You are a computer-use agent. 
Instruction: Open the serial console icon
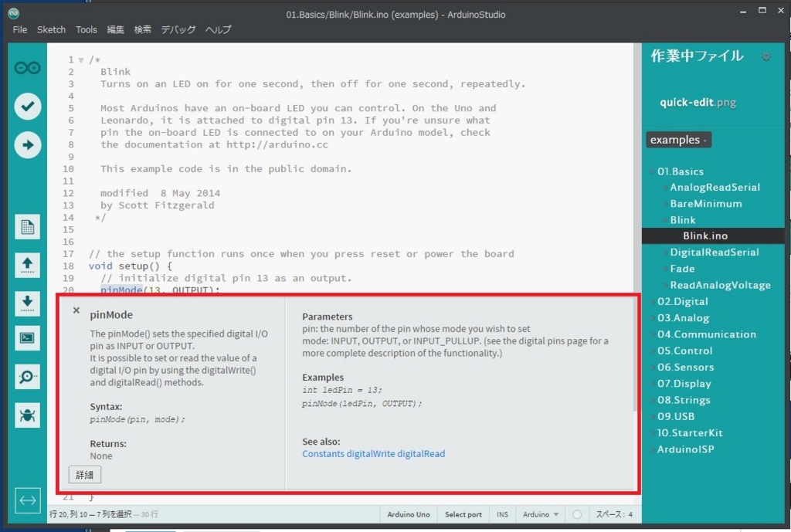pos(27,338)
